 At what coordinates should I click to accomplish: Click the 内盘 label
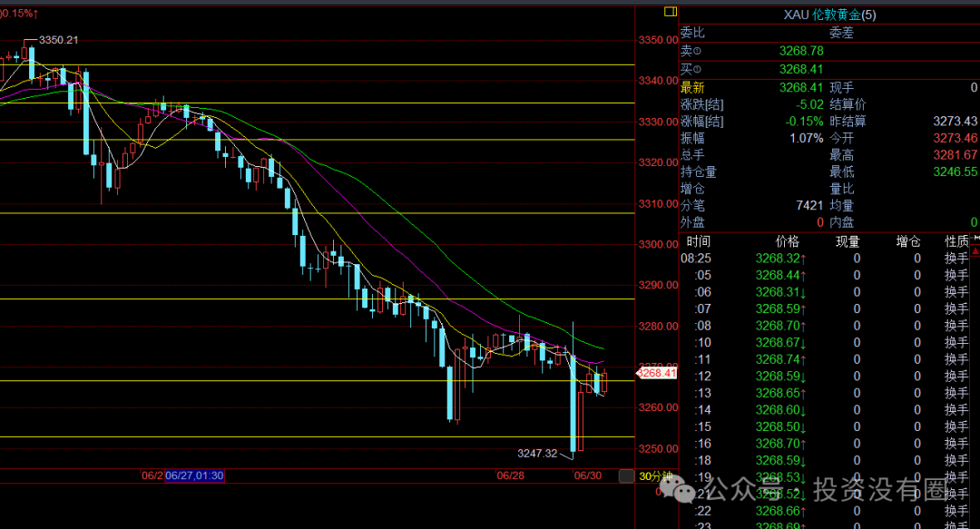pyautogui.click(x=841, y=222)
